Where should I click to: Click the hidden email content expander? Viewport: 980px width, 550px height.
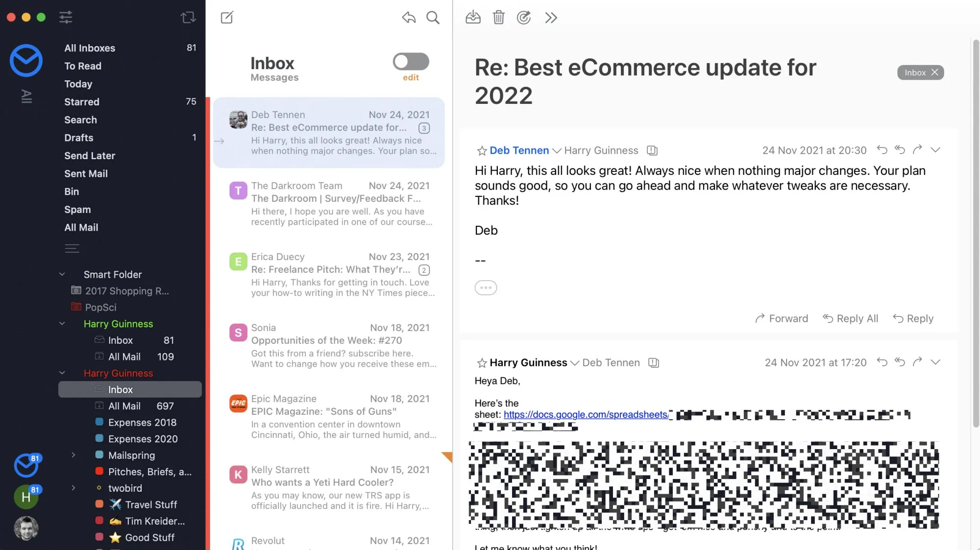[486, 287]
